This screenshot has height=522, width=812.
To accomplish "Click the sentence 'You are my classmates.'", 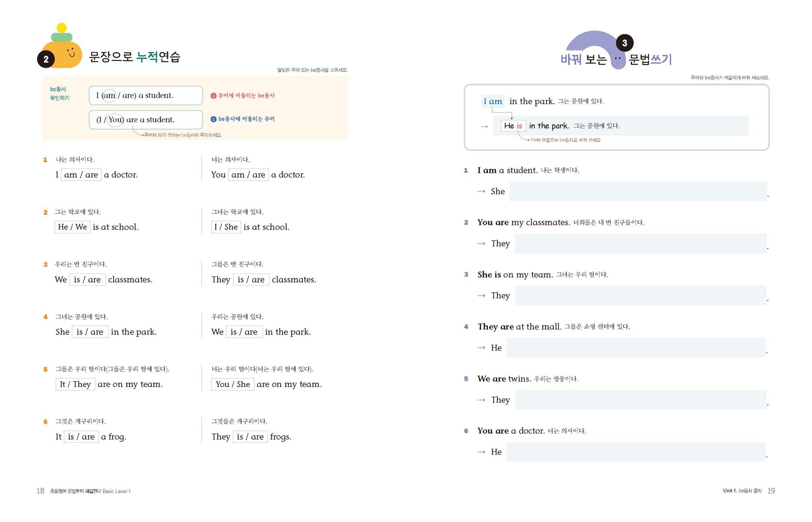I will click(524, 222).
